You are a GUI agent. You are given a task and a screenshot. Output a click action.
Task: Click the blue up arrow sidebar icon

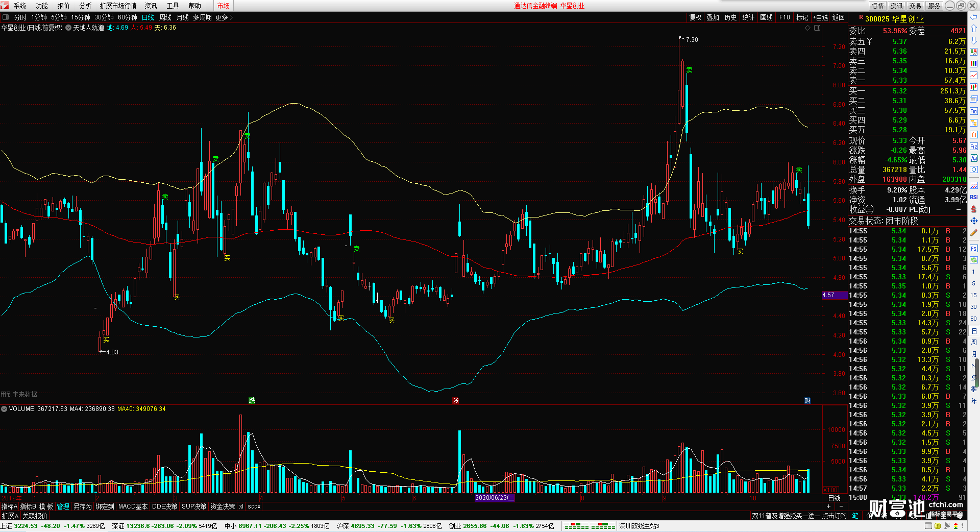[x=974, y=29]
